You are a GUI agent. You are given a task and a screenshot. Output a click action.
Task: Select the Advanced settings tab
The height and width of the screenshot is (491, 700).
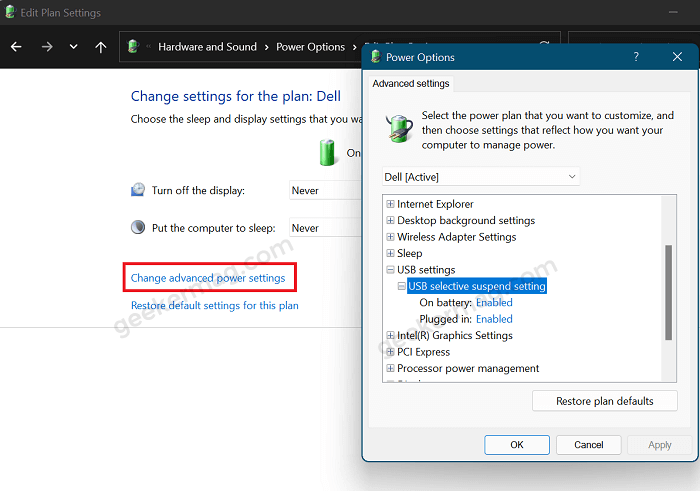click(411, 83)
